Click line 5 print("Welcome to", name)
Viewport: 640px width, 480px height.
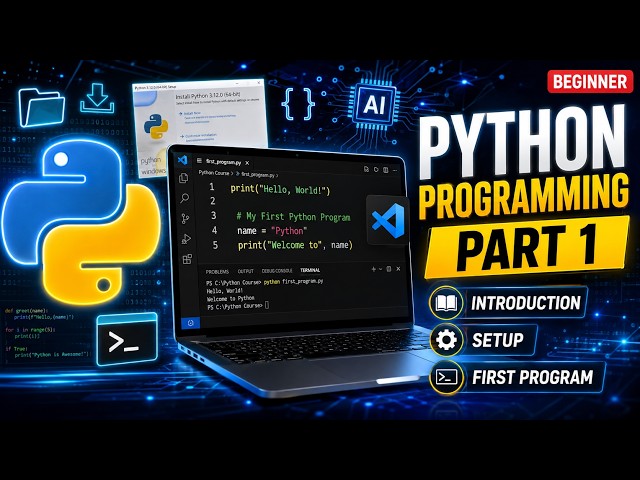(295, 245)
